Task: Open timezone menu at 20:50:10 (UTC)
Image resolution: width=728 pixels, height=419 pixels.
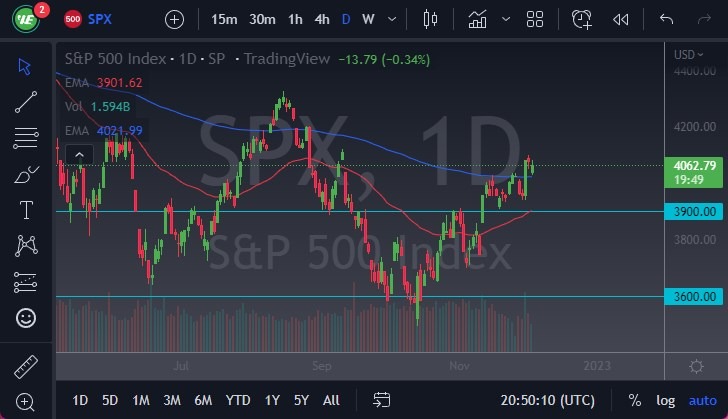Action: click(547, 400)
